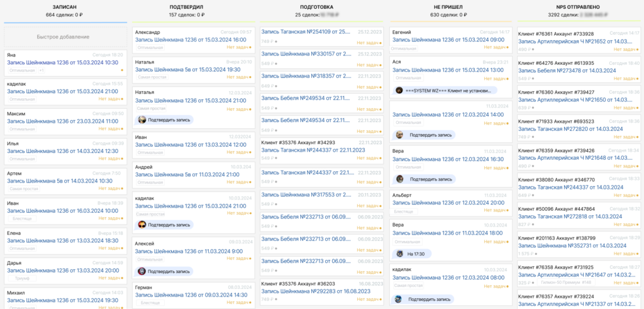Screen dimensions: 644x309
Task: Click avatar icon in Алексей's Подтвердить запись task
Action: [x=142, y=271]
